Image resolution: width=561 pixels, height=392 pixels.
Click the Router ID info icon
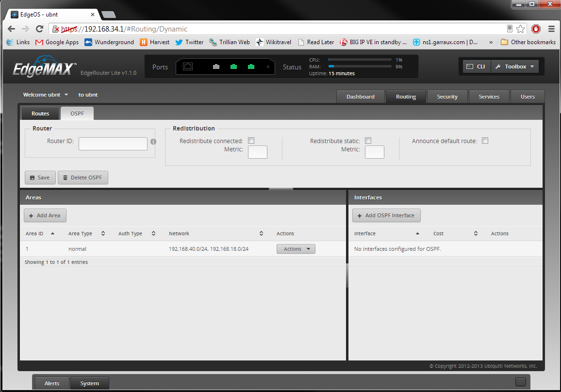153,142
